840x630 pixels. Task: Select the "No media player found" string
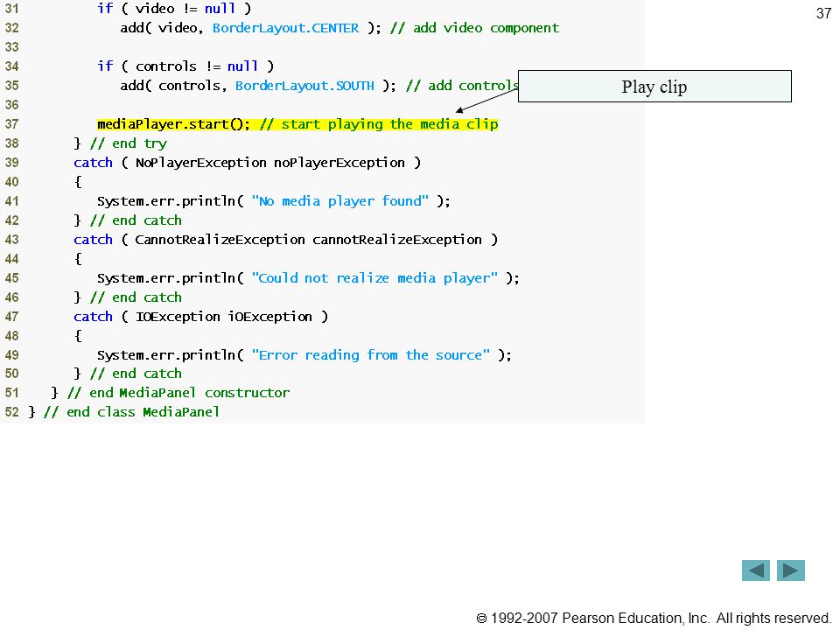click(339, 201)
